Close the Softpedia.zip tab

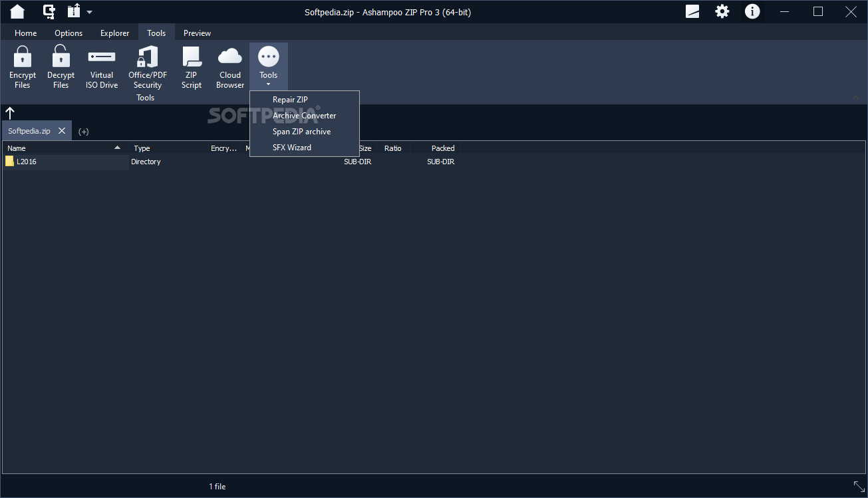(x=62, y=131)
